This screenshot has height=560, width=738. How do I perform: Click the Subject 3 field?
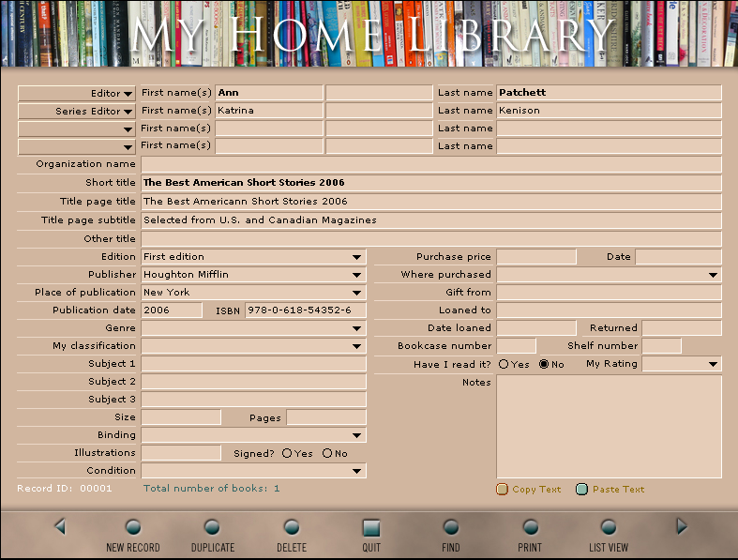[x=254, y=400]
